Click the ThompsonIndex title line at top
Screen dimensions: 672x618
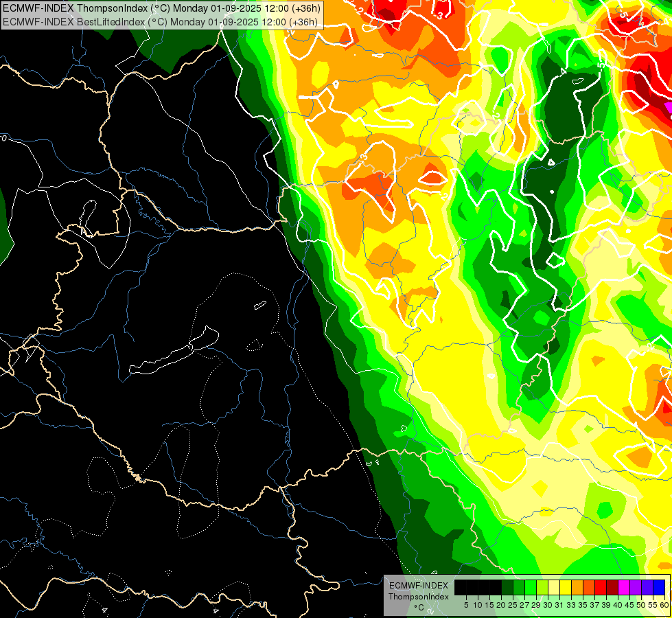161,8
